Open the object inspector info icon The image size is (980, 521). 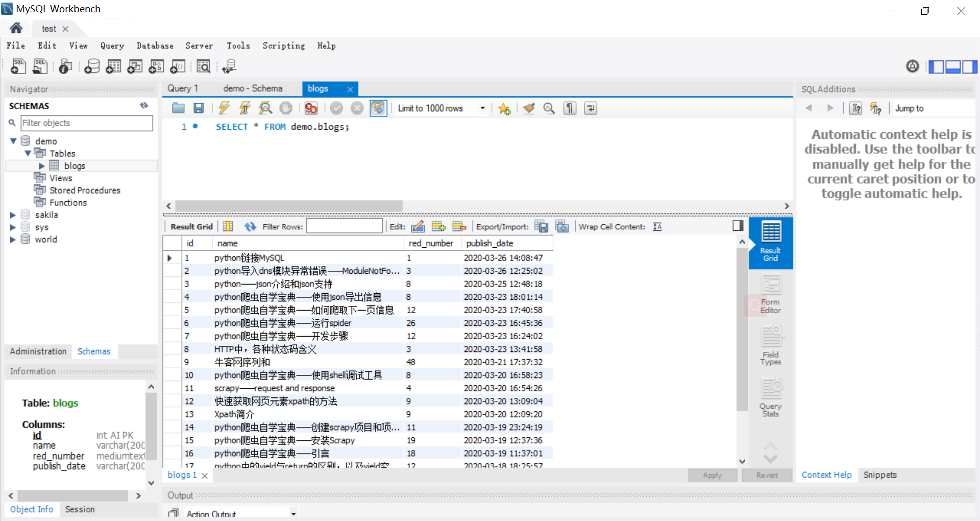(65, 66)
